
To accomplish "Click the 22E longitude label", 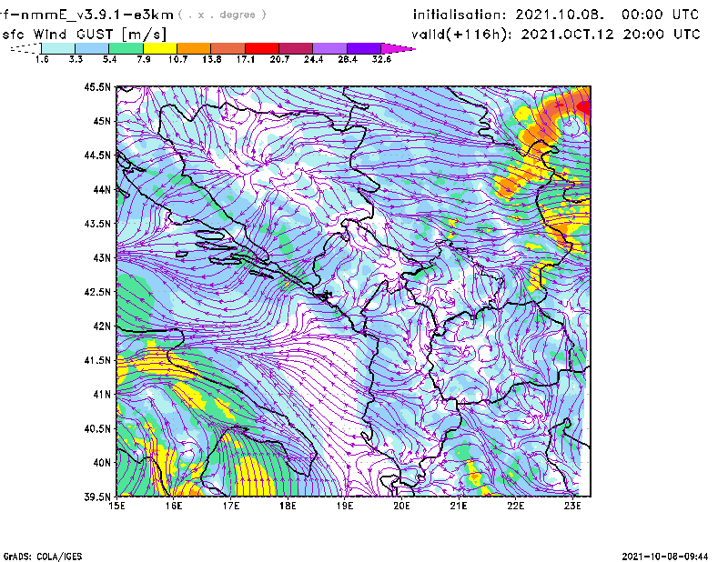I will tap(516, 506).
